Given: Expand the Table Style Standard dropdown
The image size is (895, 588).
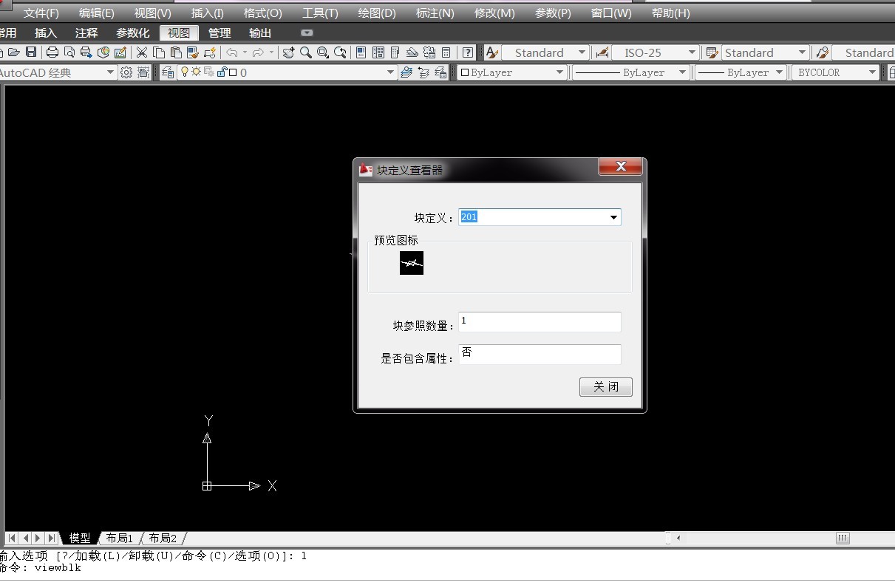Looking at the screenshot, I should point(803,52).
